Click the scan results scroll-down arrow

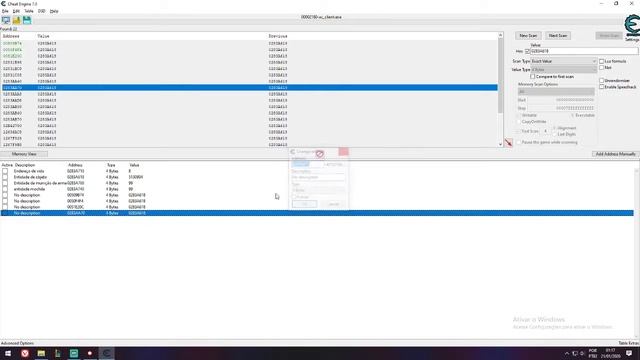500,144
